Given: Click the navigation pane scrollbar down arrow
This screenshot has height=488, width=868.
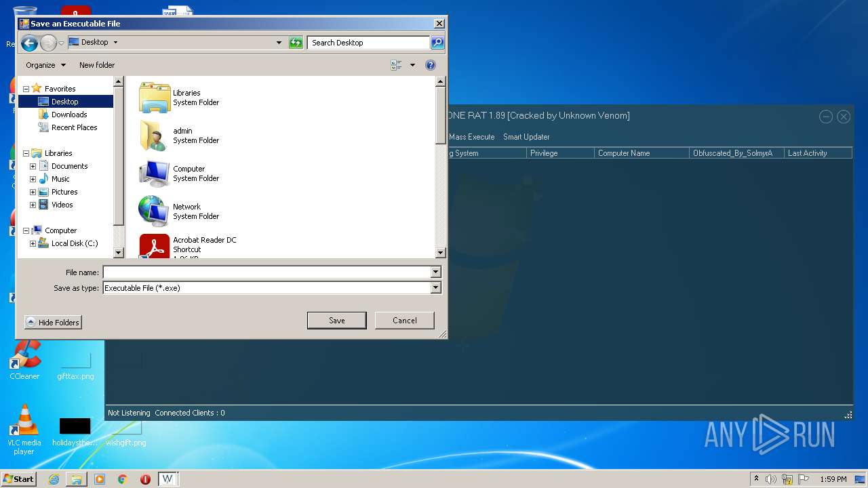Looking at the screenshot, I should [x=119, y=253].
